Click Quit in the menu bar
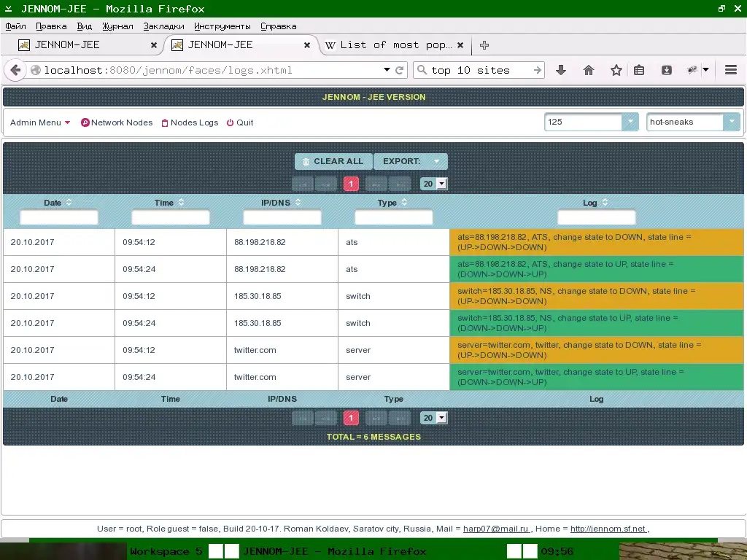The image size is (747, 560). 239,122
